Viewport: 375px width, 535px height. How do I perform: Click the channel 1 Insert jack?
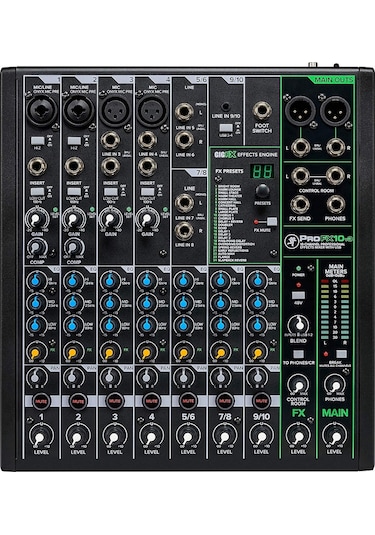[x=37, y=166]
